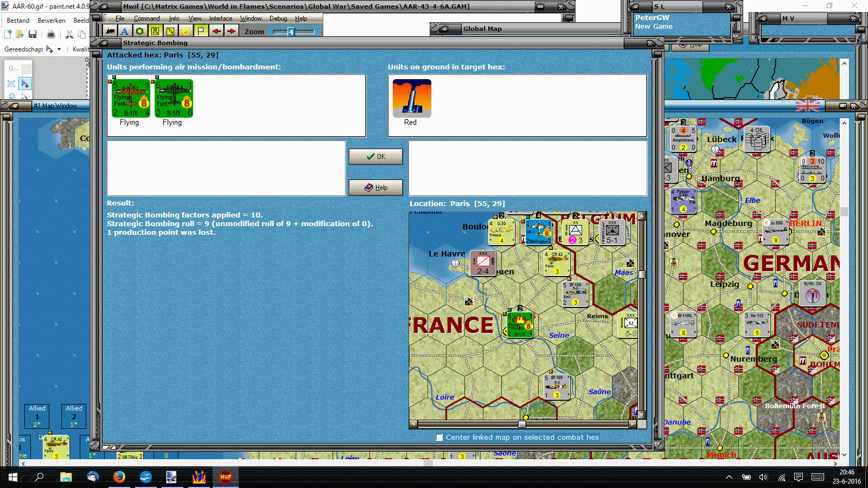Viewport: 868px width, 488px height.
Task: Click the red left arrow toolbar icon
Action: coord(216,31)
